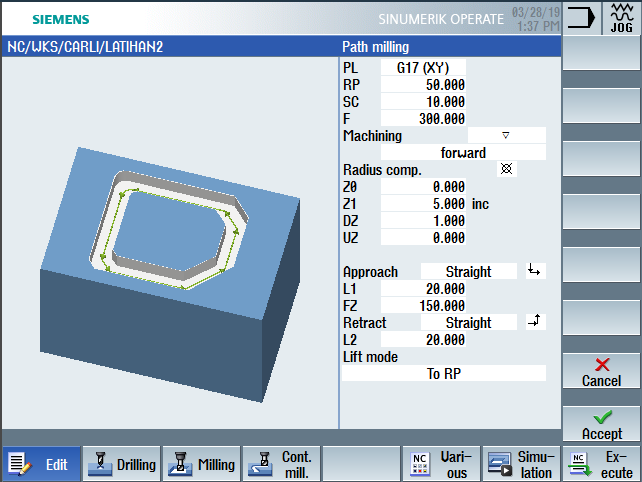642x482 pixels.
Task: Click the Path milling title text
Action: (x=375, y=47)
